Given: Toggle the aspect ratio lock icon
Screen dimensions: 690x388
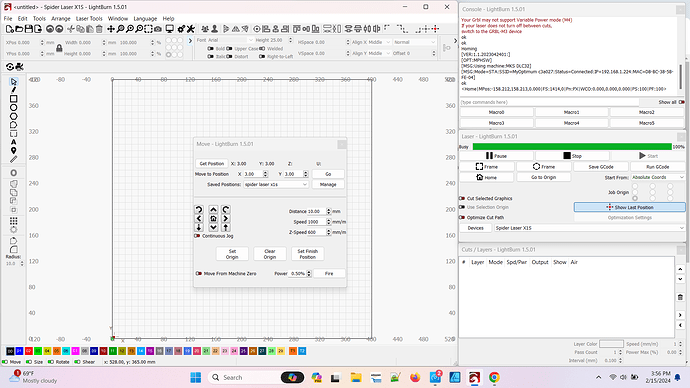Looking at the screenshot, I should pyautogui.click(x=59, y=48).
